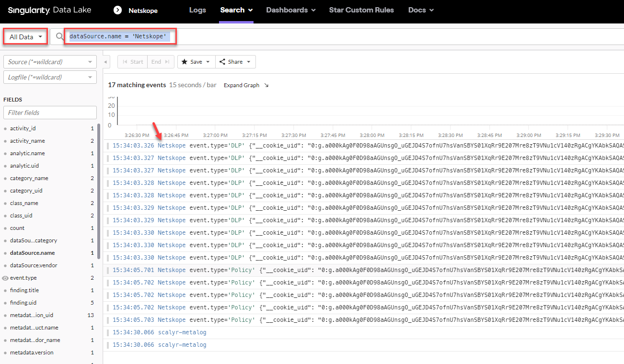Open the Logfile wildcard dropdown

pos(50,77)
